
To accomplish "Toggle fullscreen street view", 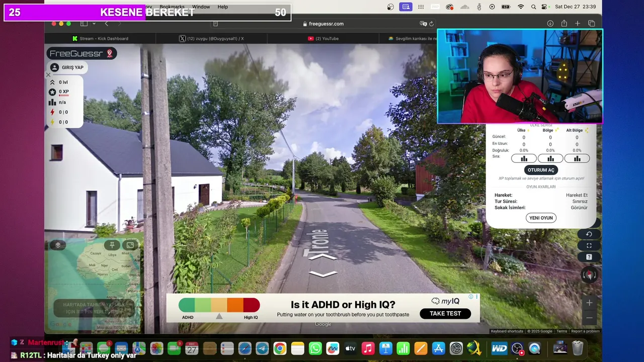I will pyautogui.click(x=589, y=245).
